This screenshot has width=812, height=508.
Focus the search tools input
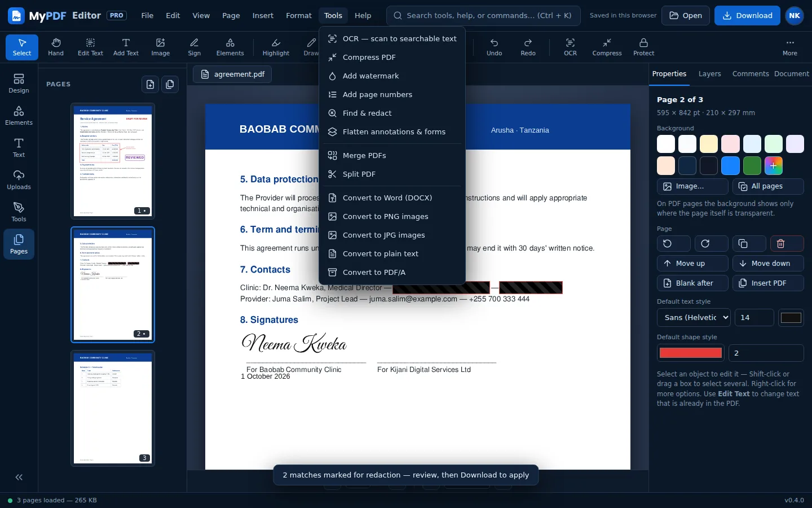483,16
